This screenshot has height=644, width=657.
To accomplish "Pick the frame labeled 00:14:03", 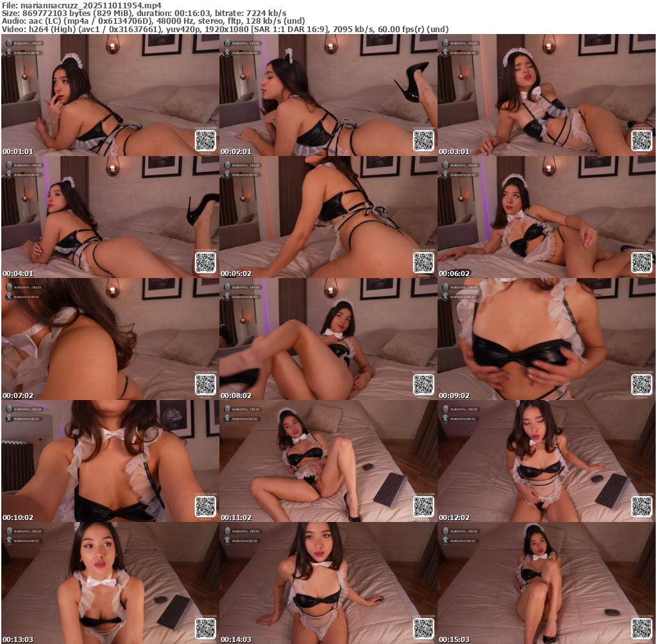I will [x=328, y=583].
